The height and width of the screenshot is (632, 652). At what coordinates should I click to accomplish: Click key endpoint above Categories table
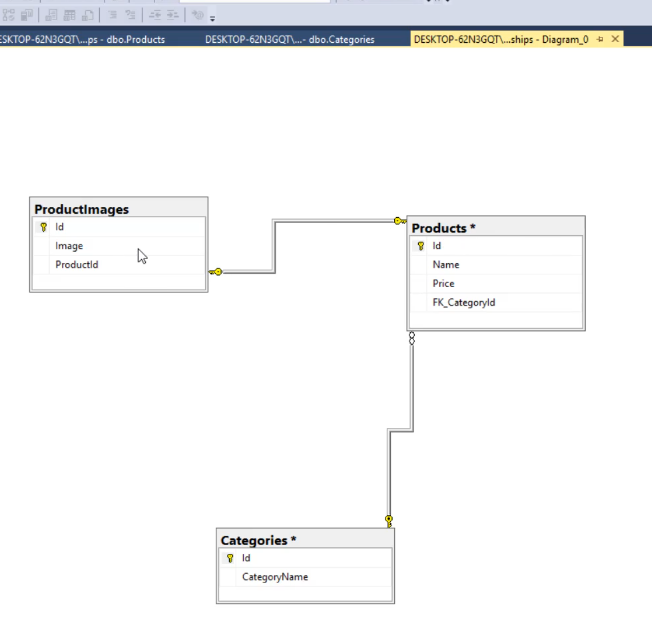pyautogui.click(x=389, y=521)
